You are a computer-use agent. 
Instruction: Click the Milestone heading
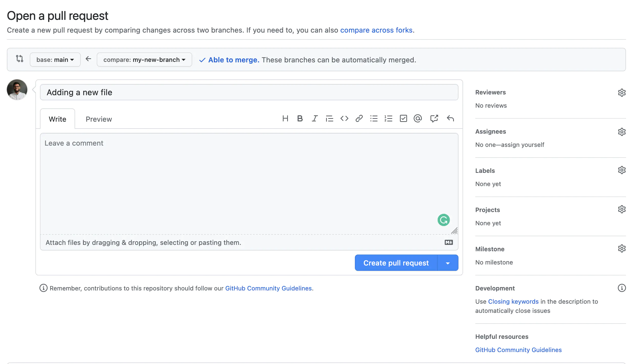point(490,249)
